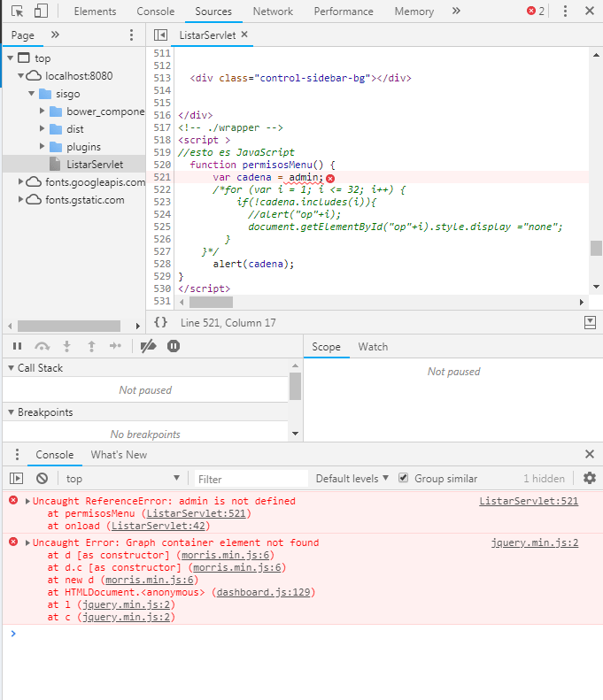Click the step out of function icon

point(91,346)
